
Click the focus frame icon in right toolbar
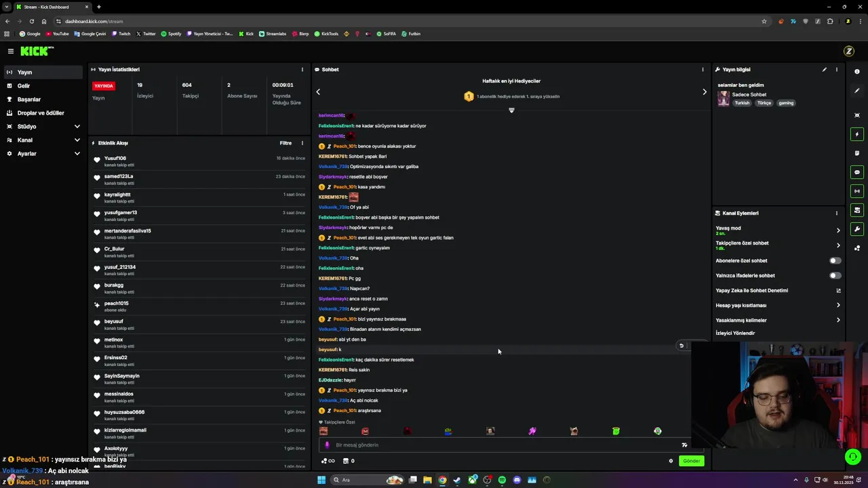click(x=857, y=115)
